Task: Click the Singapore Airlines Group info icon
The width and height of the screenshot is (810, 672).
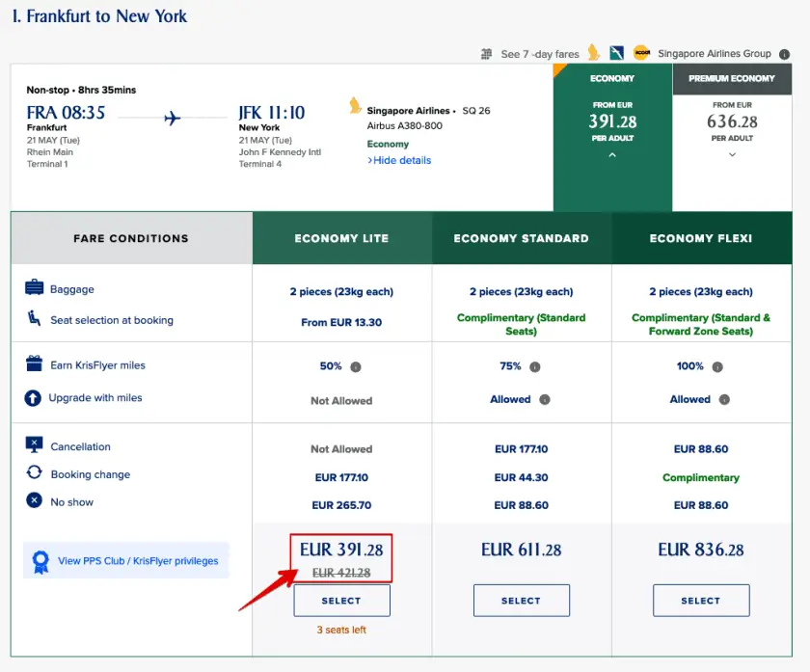Action: point(784,54)
